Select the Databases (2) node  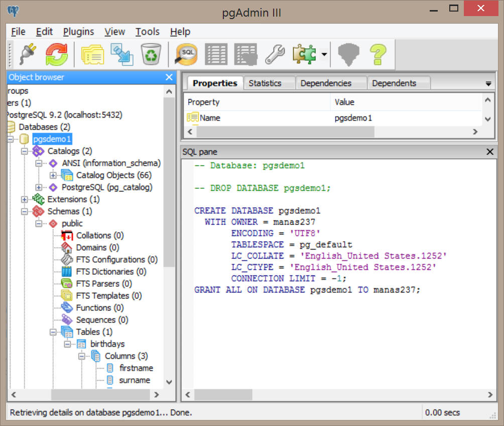(44, 127)
